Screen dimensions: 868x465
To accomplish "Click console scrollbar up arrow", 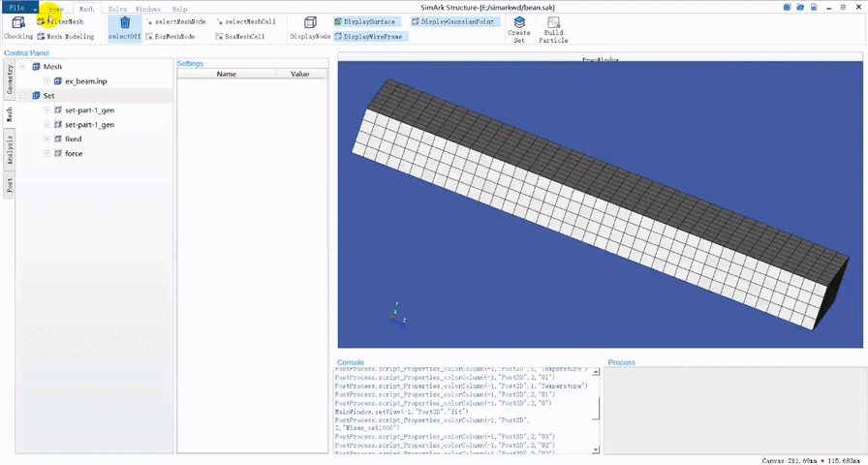I will pyautogui.click(x=596, y=372).
